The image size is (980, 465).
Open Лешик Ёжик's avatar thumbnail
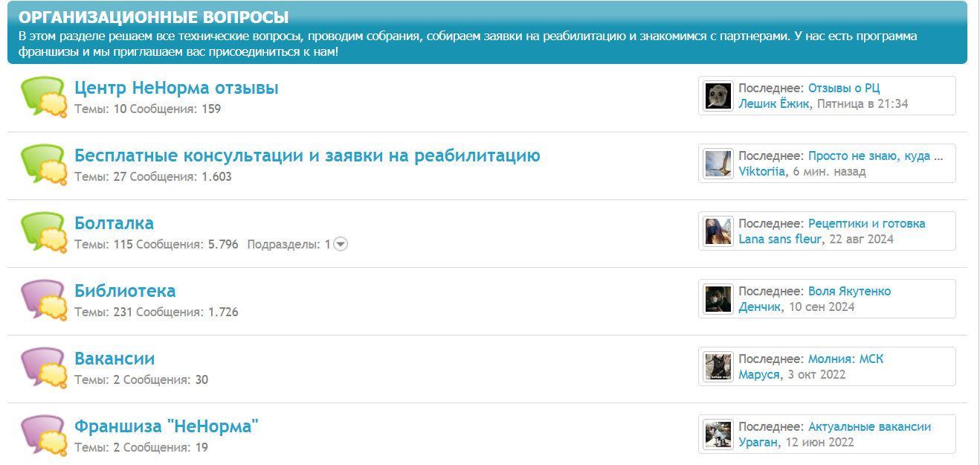click(718, 96)
